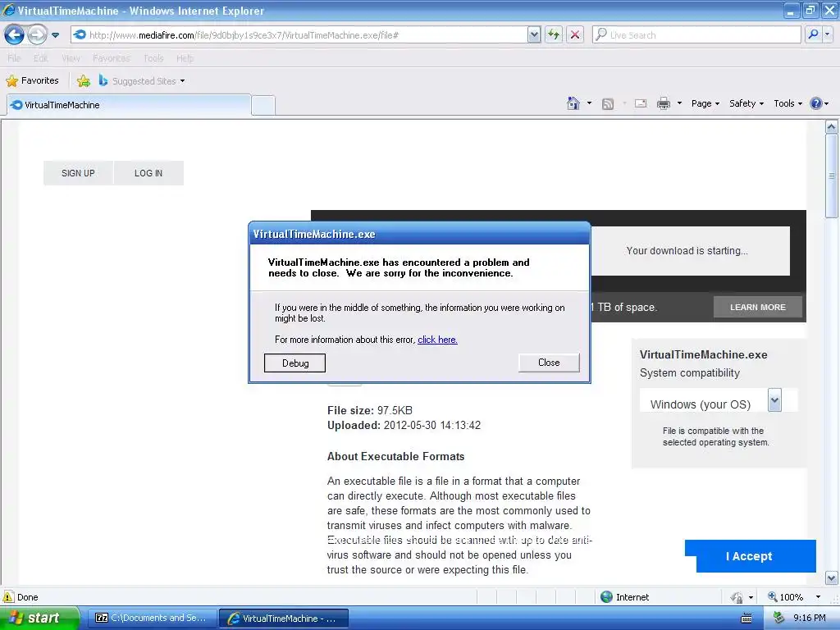Image resolution: width=840 pixels, height=630 pixels.
Task: Click the Home icon in command bar
Action: point(573,103)
